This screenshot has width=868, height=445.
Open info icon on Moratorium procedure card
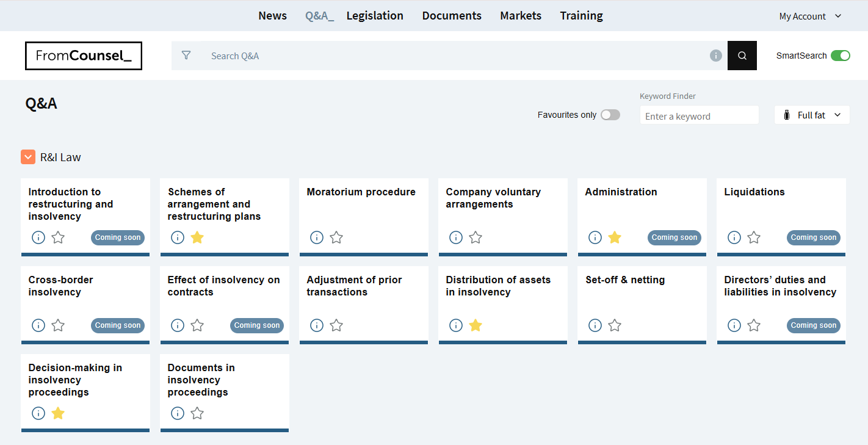coord(317,237)
